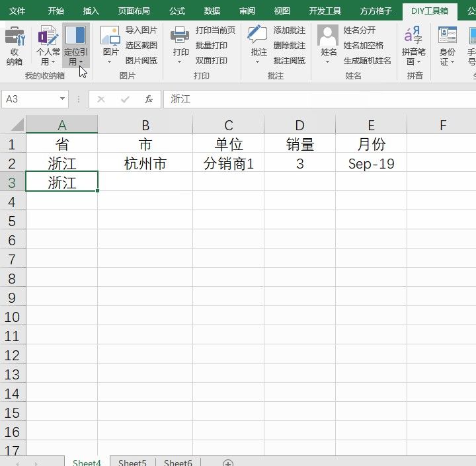Switch to the Sheet6 worksheet tab

click(178, 462)
